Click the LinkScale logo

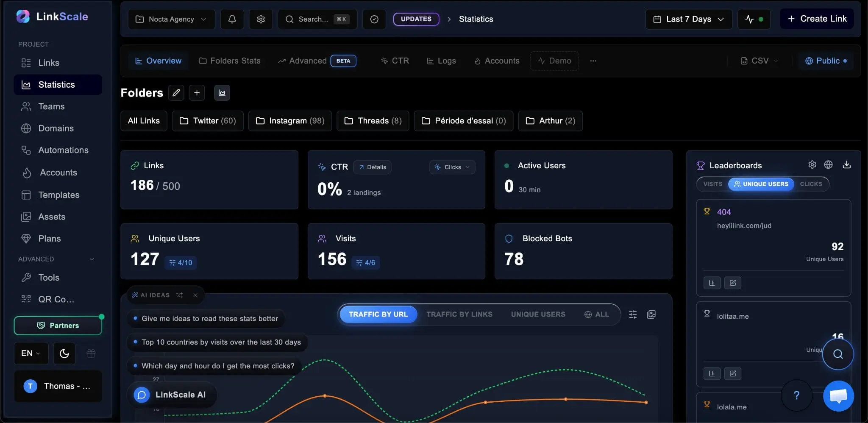[x=52, y=17]
